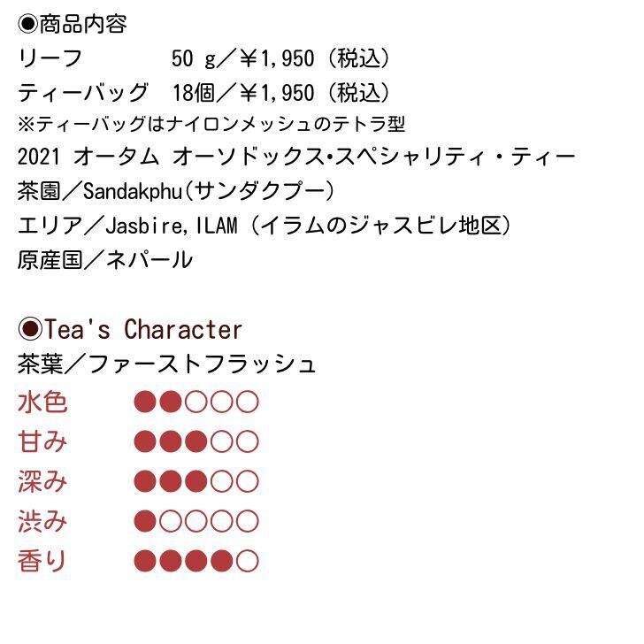The height and width of the screenshot is (644, 644).
Task: Click the third filled dot of 甘み rating
Action: point(196,441)
